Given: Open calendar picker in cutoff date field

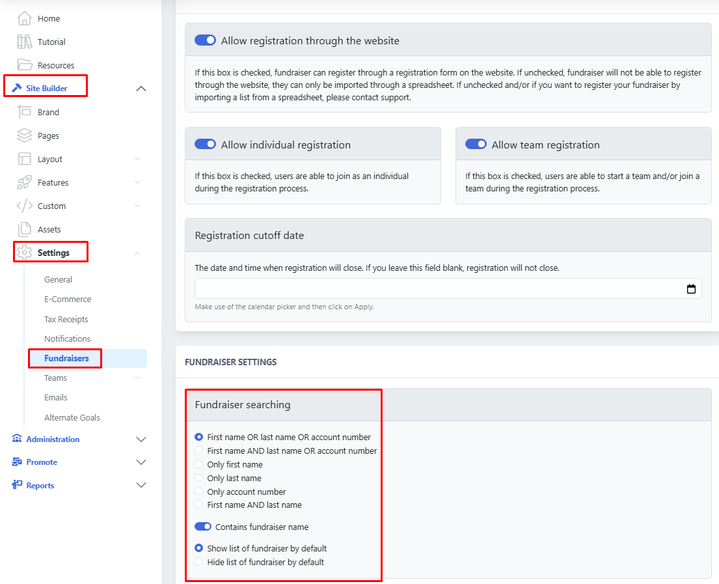Looking at the screenshot, I should coord(691,289).
